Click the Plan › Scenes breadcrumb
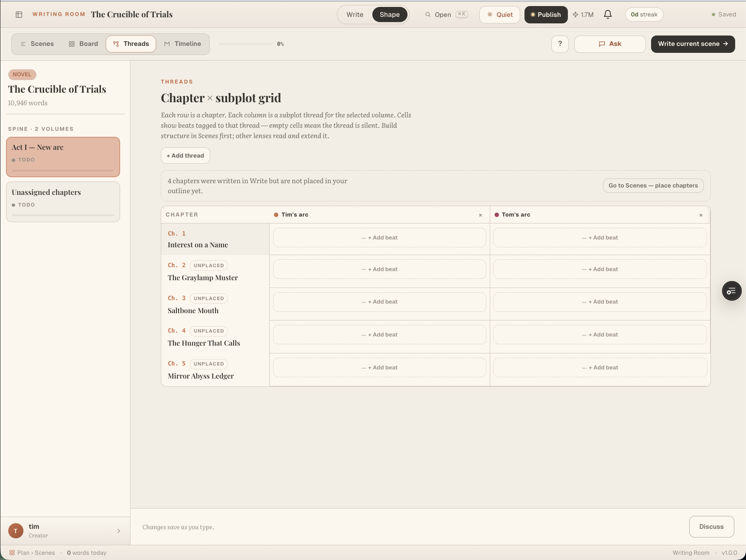This screenshot has width=746, height=560. (32, 553)
